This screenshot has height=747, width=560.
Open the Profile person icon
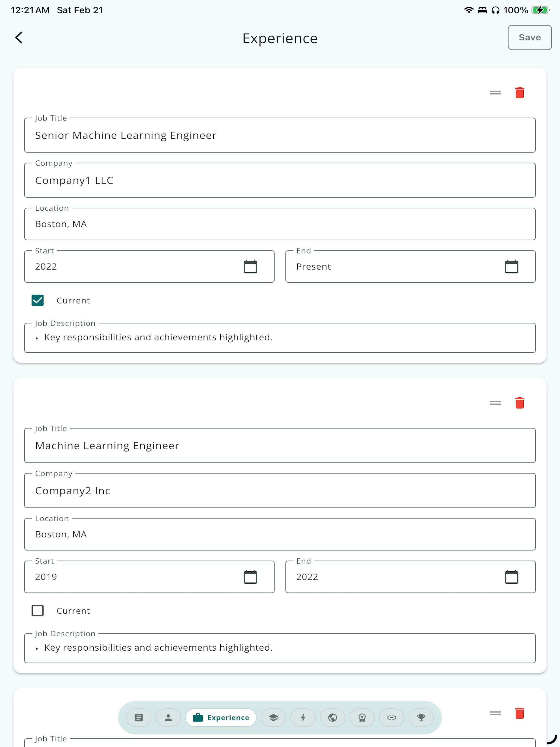click(x=168, y=718)
